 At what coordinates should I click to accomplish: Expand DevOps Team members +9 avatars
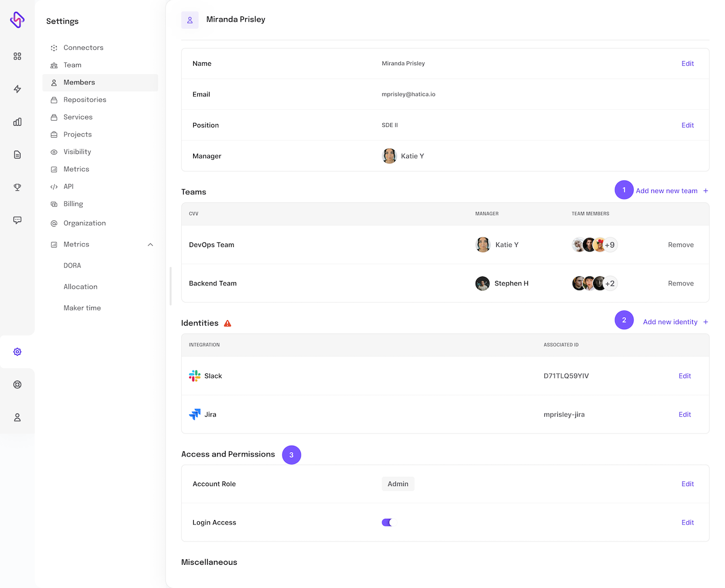tap(609, 245)
